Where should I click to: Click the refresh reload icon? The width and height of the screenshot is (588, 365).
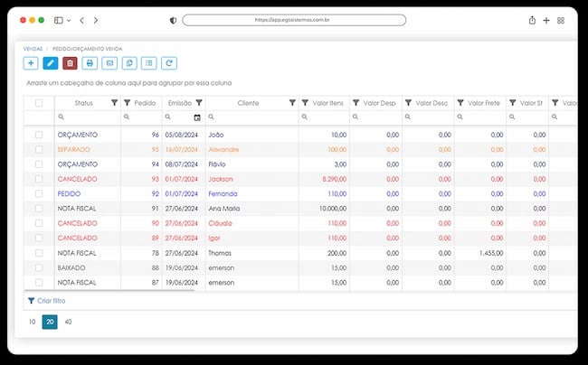click(169, 63)
